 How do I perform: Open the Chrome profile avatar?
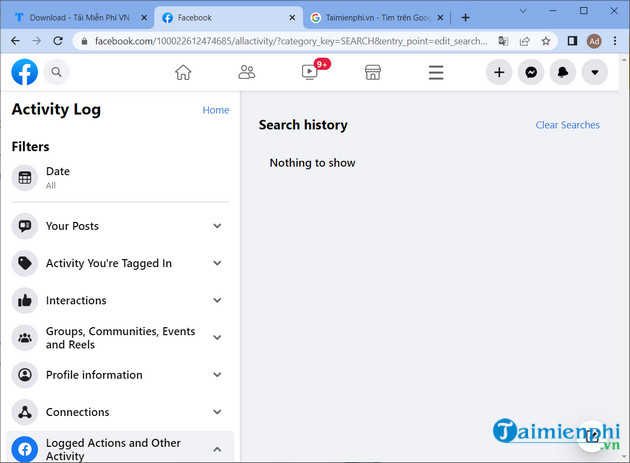coord(594,41)
